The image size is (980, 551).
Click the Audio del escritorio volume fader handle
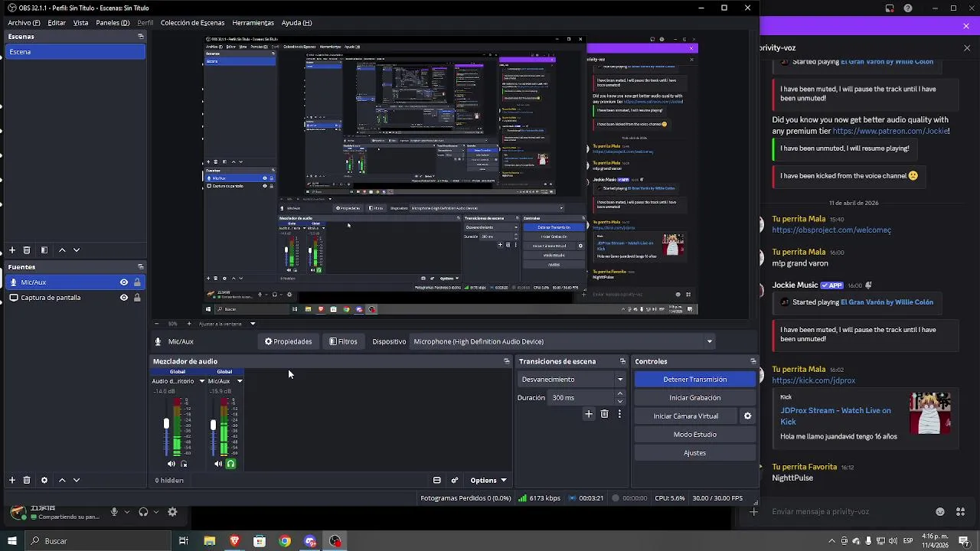(x=166, y=424)
